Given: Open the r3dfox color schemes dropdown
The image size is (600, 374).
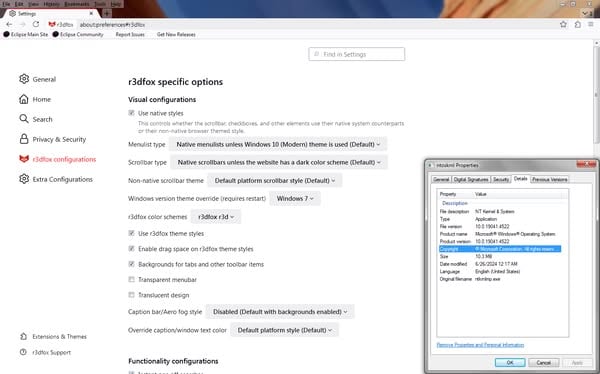Looking at the screenshot, I should coord(216,217).
